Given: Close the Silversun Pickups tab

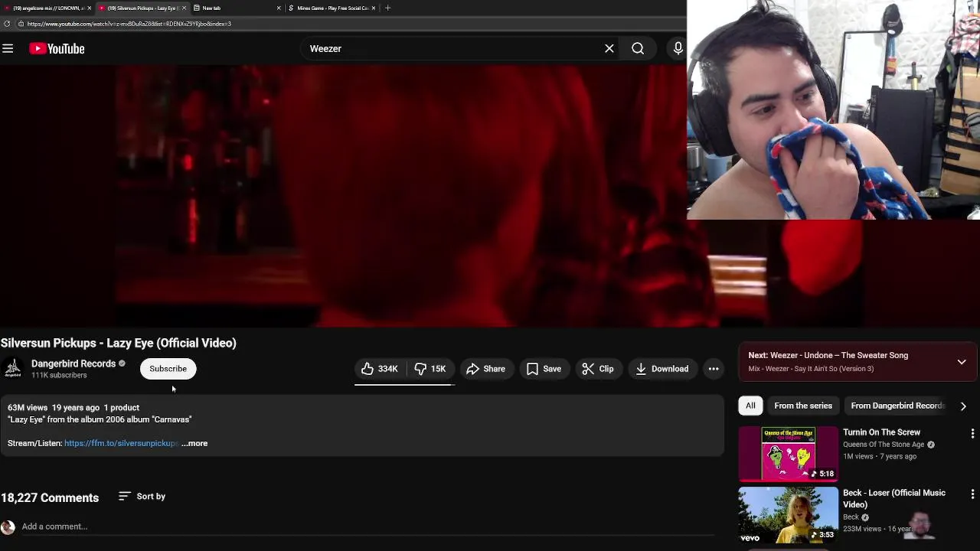Looking at the screenshot, I should 184,8.
